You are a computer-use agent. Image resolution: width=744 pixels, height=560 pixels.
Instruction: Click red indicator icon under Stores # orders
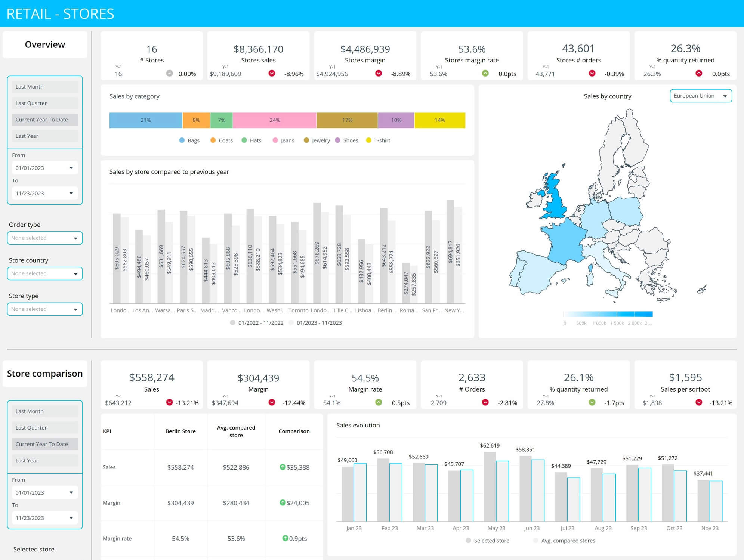tap(592, 73)
